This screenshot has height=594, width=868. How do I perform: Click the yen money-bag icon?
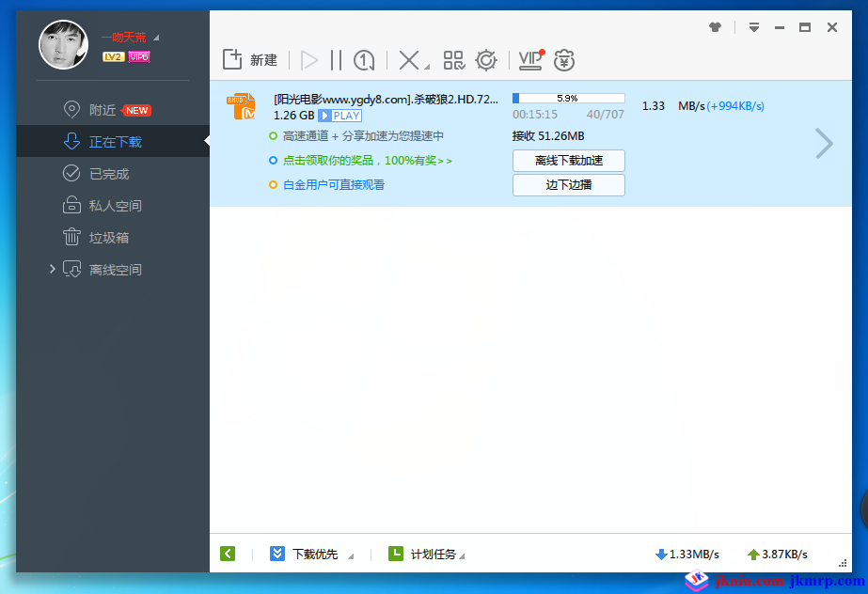click(564, 60)
